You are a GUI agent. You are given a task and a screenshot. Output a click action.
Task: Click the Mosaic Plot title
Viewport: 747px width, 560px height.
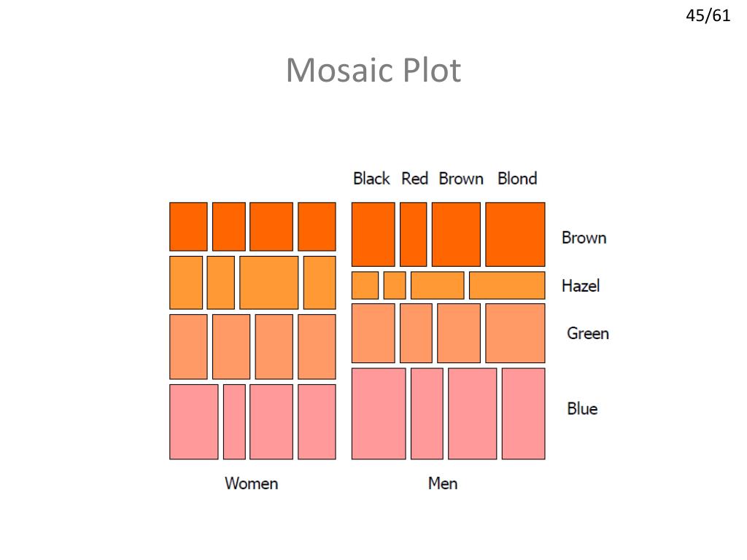click(x=373, y=71)
